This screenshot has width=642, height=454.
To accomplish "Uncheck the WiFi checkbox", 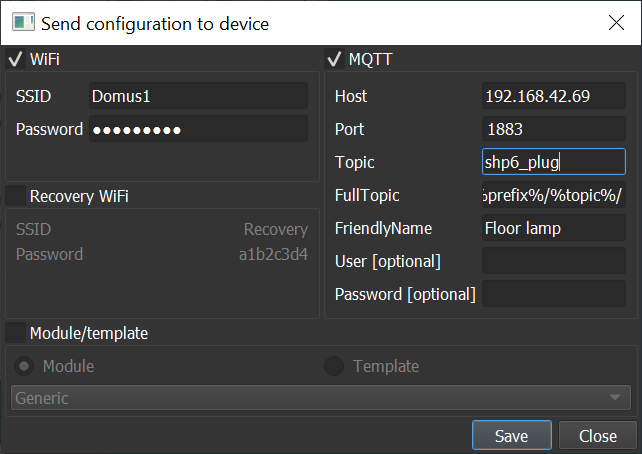I will coord(15,60).
